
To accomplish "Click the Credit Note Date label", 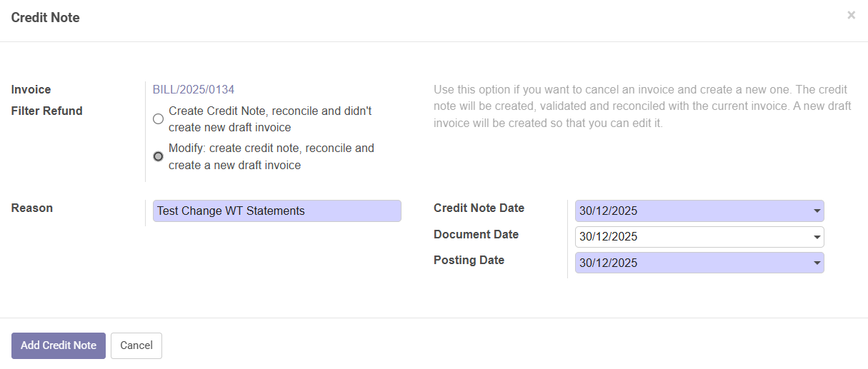I will [x=479, y=208].
